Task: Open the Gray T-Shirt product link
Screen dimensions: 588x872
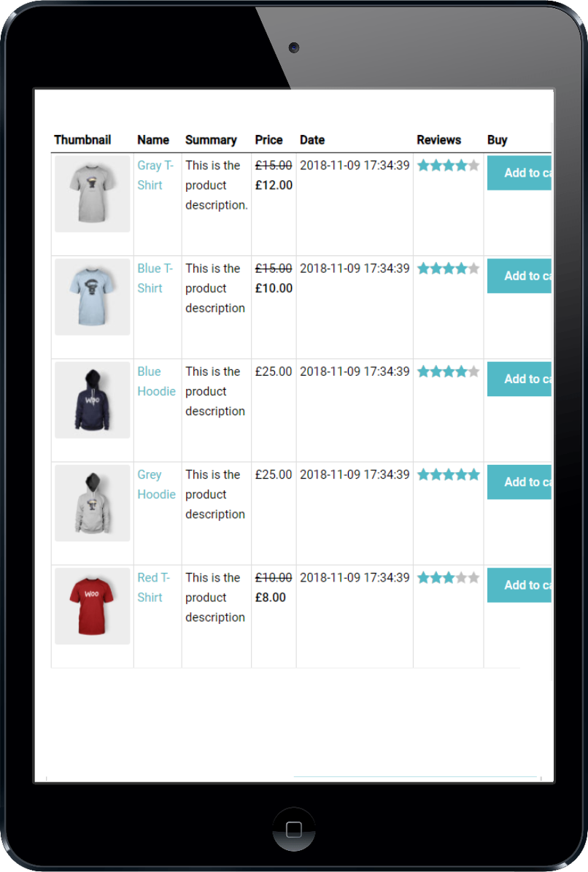Action: click(155, 175)
